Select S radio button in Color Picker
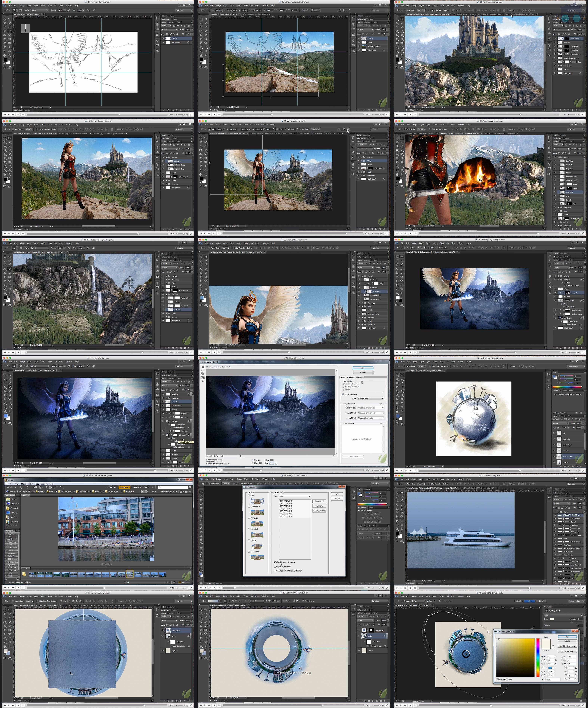The height and width of the screenshot is (708, 588). click(x=542, y=660)
